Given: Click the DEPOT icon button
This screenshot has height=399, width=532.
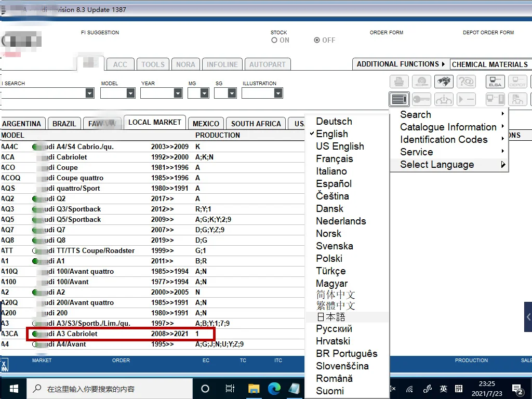Looking at the screenshot, I should coord(517,82).
